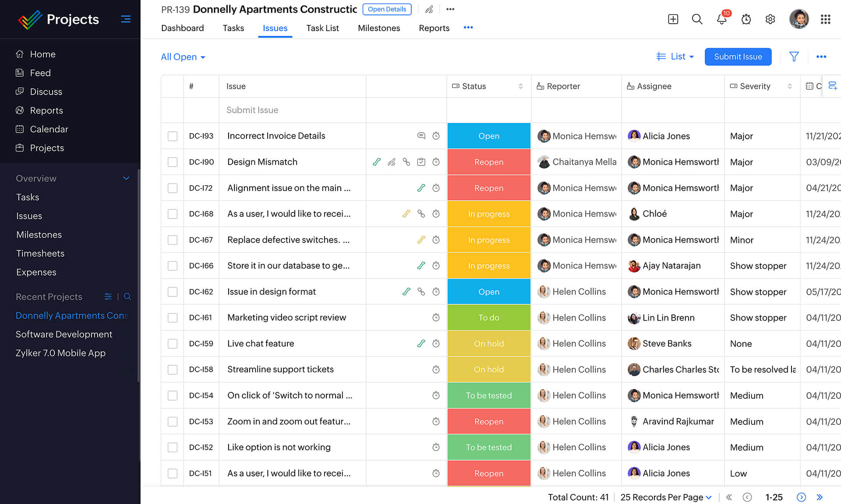Click the link icon on the Design Mismatch row

pyautogui.click(x=406, y=162)
